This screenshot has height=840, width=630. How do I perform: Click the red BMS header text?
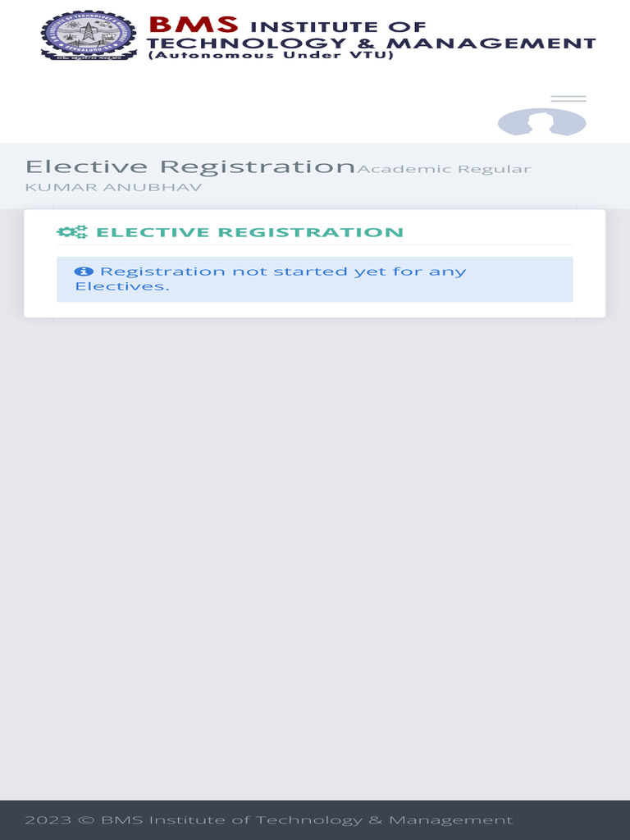[194, 24]
